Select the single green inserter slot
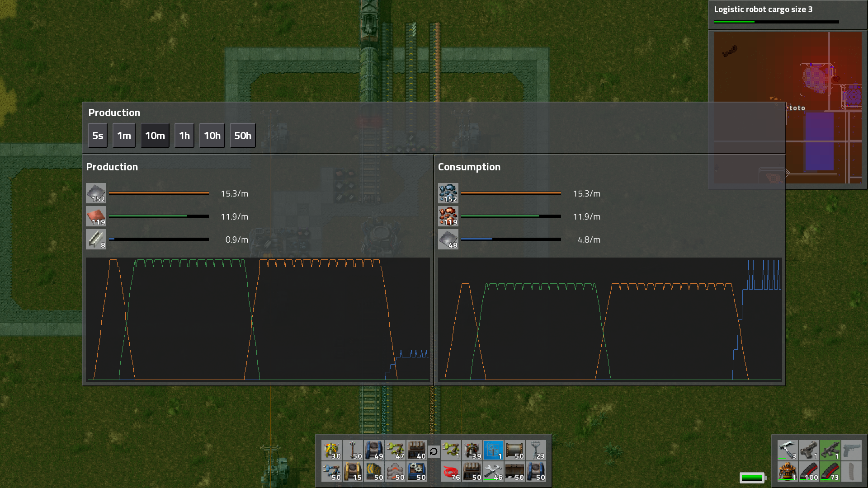868x488 pixels. [451, 450]
